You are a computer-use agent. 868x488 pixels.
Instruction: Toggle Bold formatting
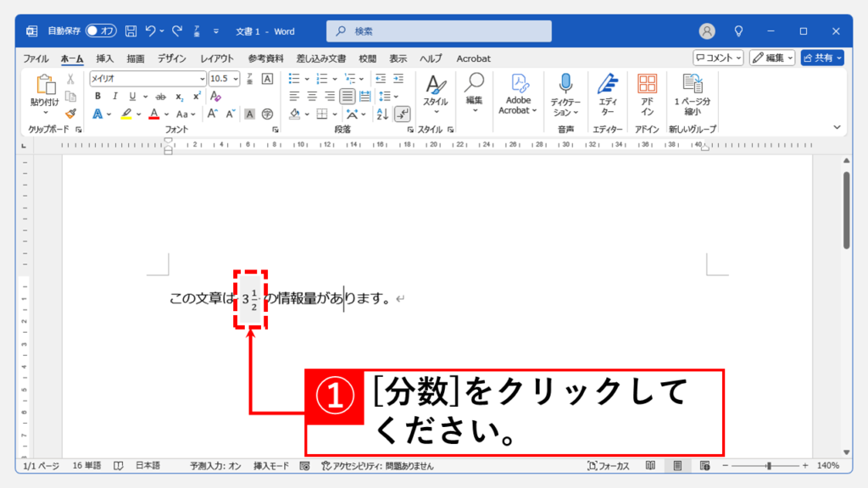pos(97,96)
